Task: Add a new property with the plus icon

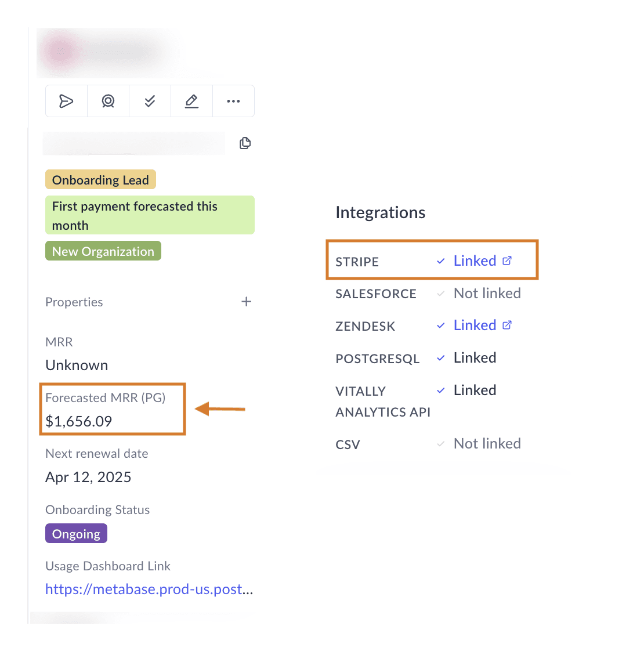Action: pos(246,301)
